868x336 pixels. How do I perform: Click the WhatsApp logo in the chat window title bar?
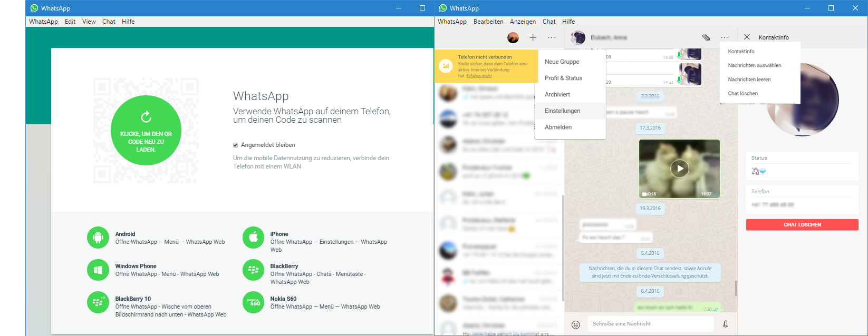pyautogui.click(x=443, y=8)
